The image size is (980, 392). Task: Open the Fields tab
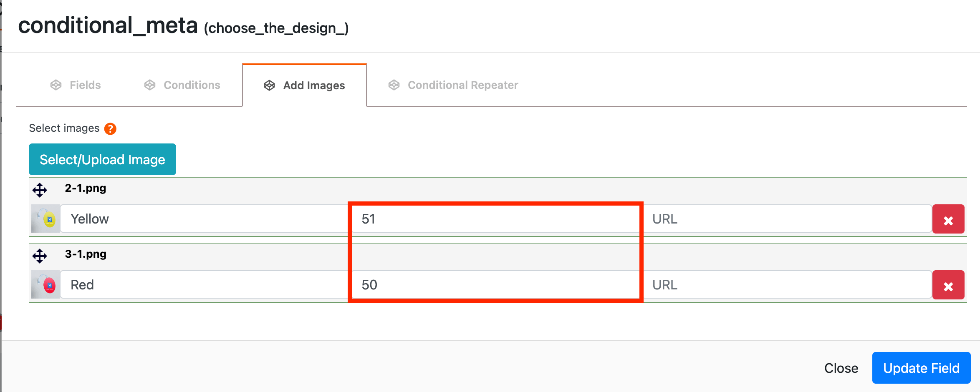76,85
